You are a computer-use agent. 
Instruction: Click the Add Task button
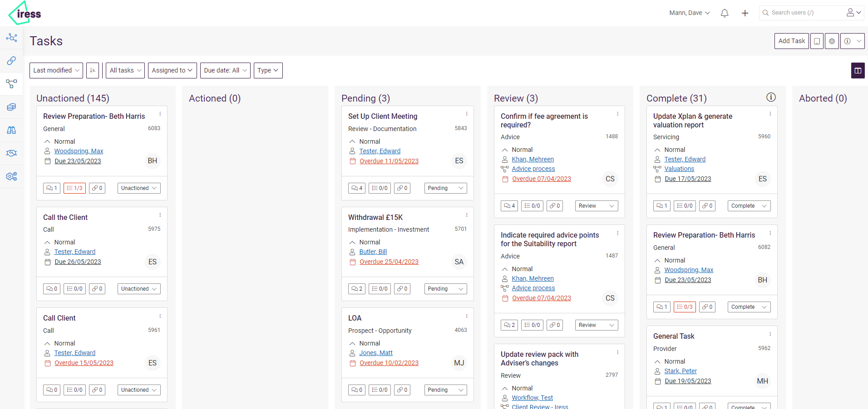click(x=791, y=41)
